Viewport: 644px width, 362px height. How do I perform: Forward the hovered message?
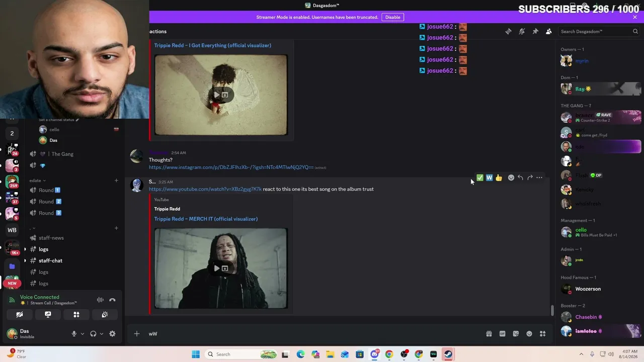[x=530, y=177]
